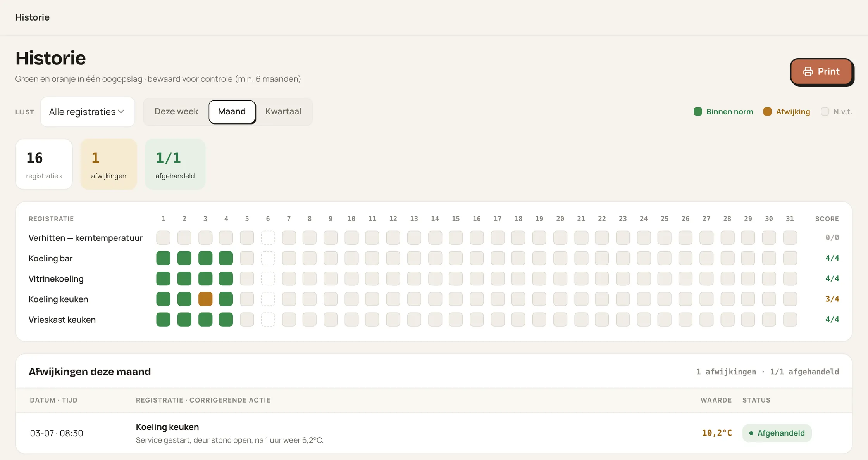Click the SCORE column header
This screenshot has height=460, width=868.
coord(827,219)
